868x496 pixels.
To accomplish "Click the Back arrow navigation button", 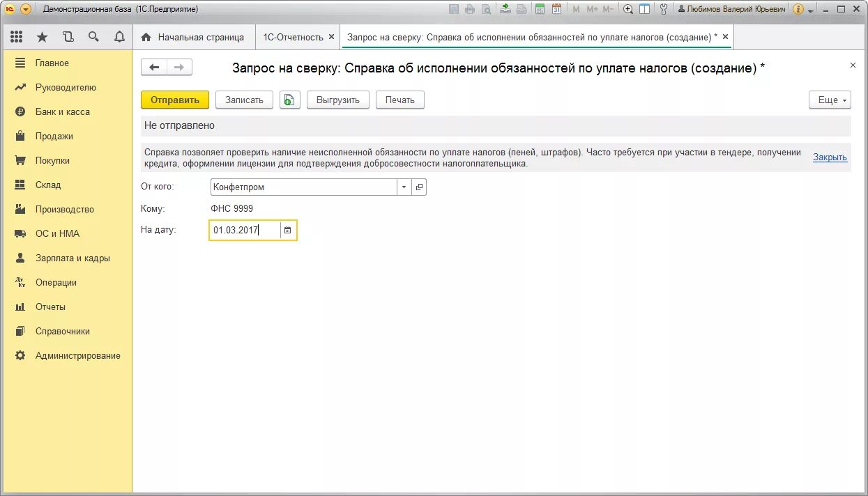I will [154, 67].
